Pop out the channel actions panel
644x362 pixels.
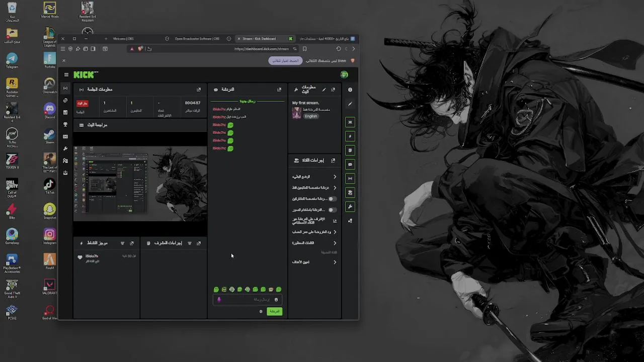tap(333, 160)
